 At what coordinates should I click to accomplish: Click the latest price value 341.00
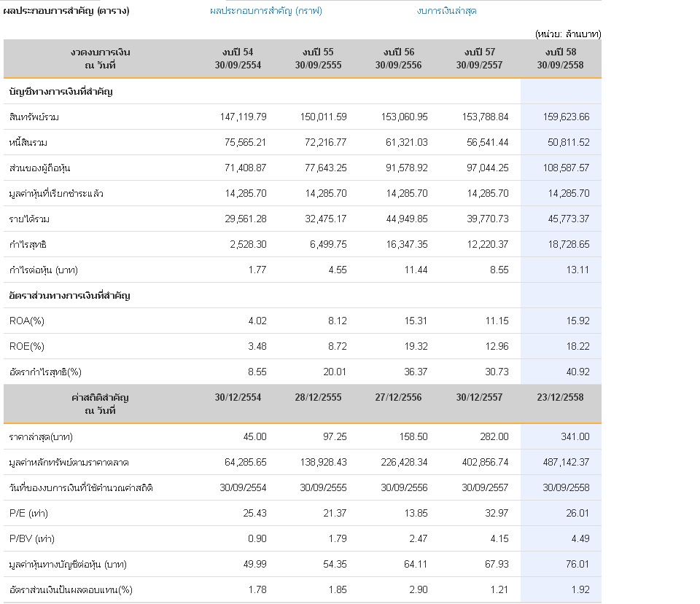[x=575, y=436]
